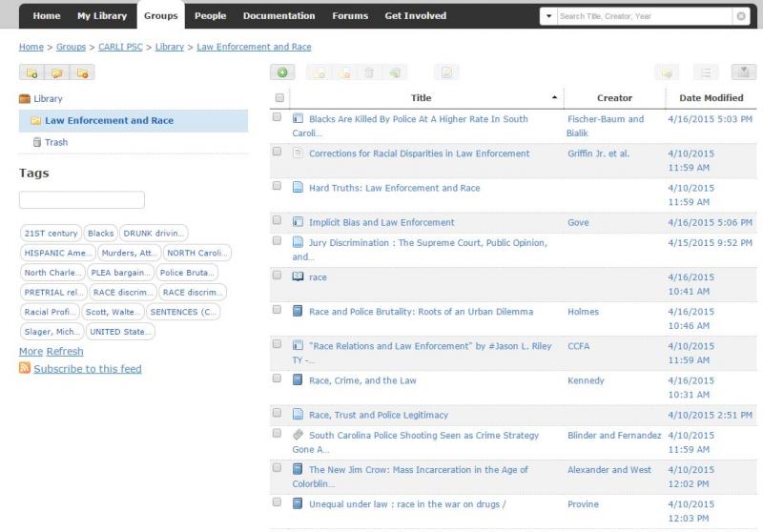The height and width of the screenshot is (532, 763).
Task: Filter by the 21ST century tag
Action: tap(52, 233)
